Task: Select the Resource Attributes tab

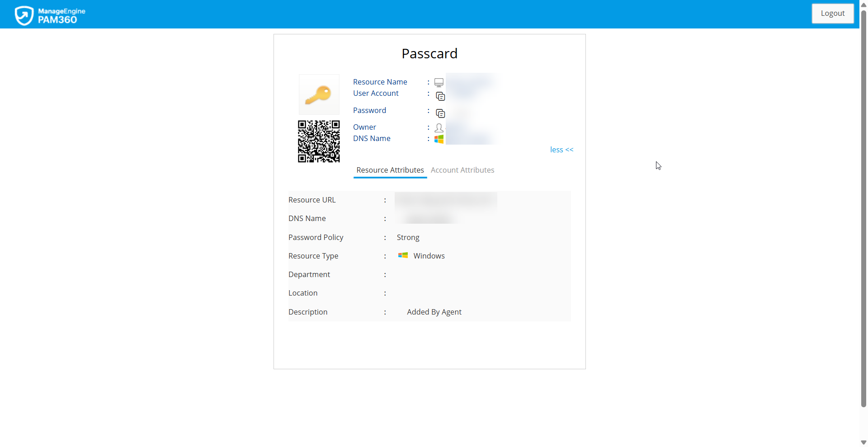Action: 390,170
